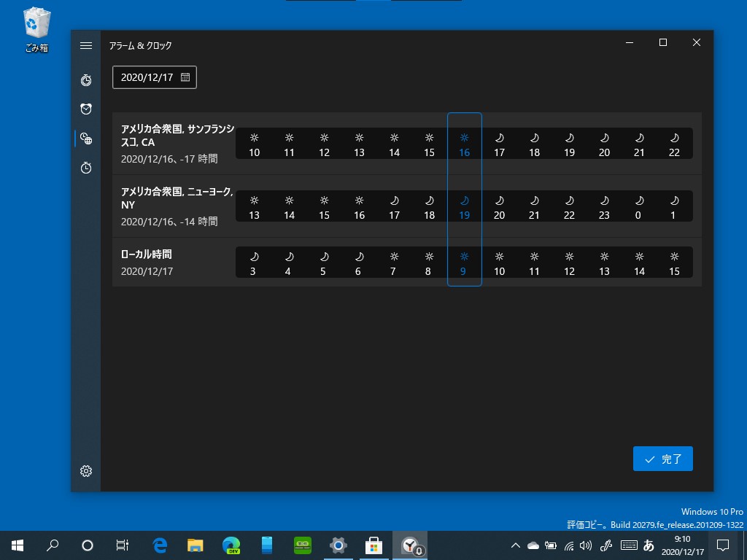Open touch keyboard tray icon
The width and height of the screenshot is (747, 560).
point(629,545)
